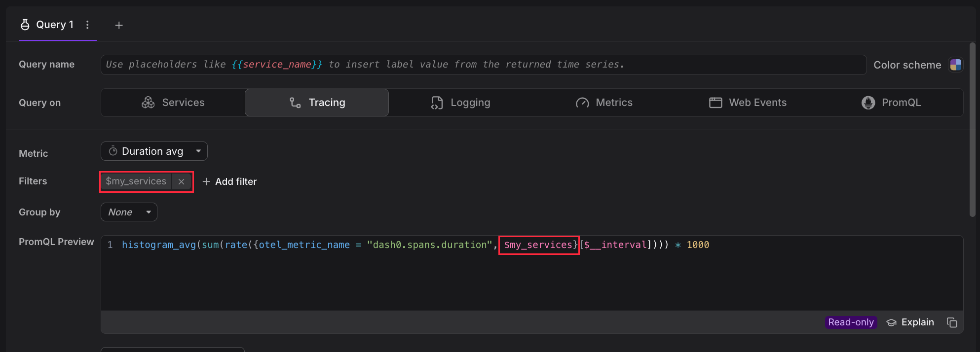Click the stopwatch icon in Metric dropdown
980x352 pixels.
(113, 151)
